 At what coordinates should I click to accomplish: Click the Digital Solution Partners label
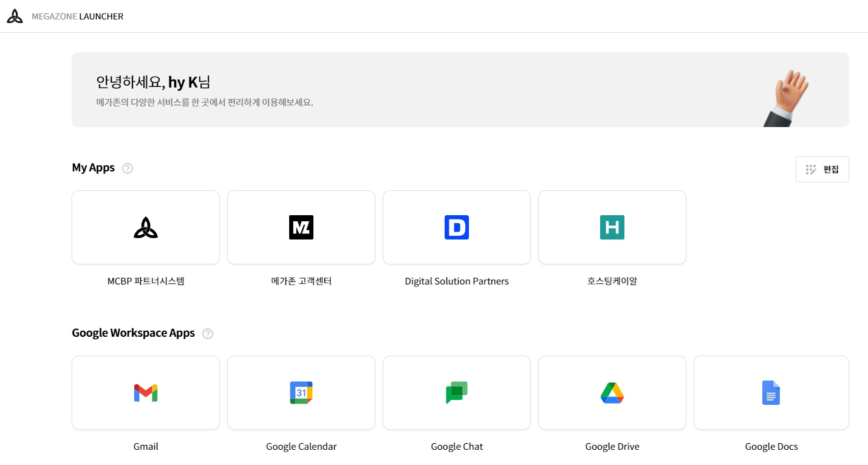456,281
